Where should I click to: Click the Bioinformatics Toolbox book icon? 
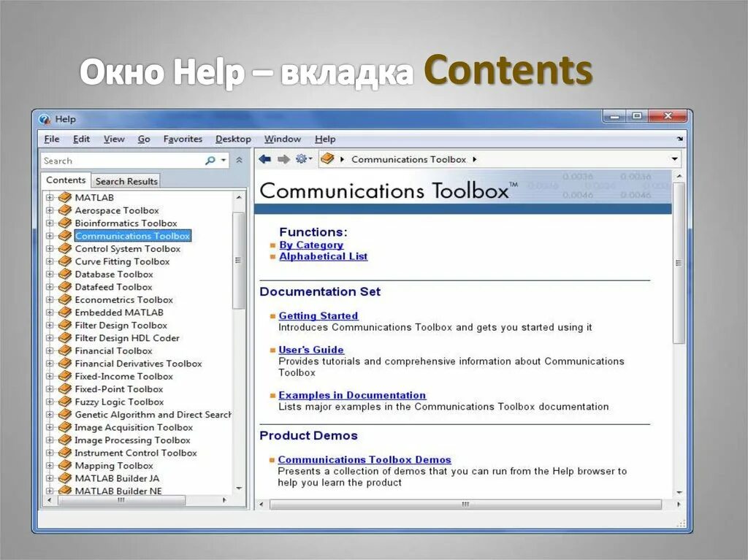pyautogui.click(x=64, y=223)
